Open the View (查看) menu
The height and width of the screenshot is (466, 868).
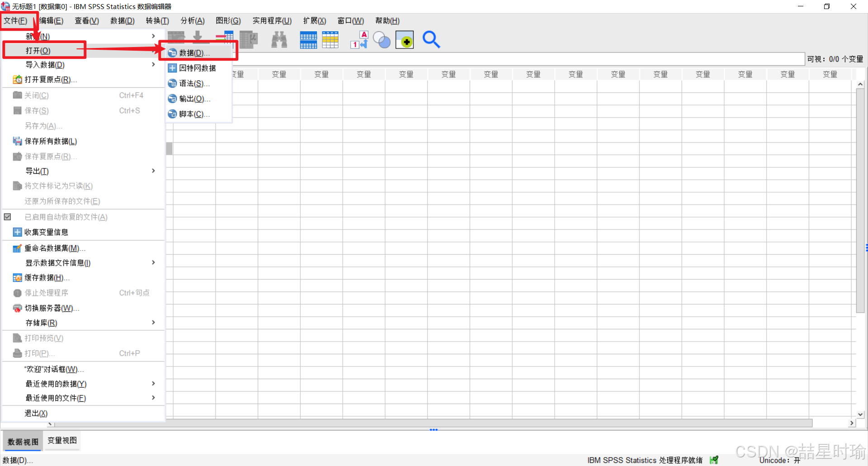[87, 21]
